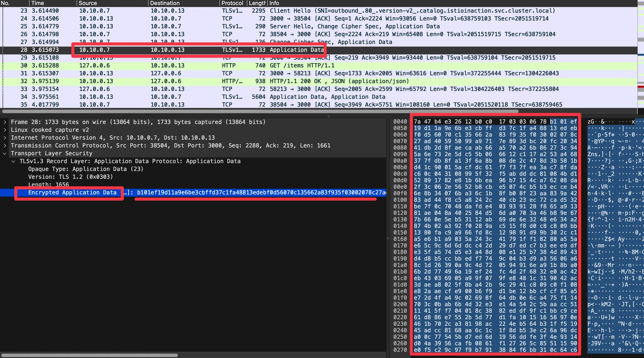Select the Version TLS 1.2 line
The image size is (644, 358).
coord(70,177)
